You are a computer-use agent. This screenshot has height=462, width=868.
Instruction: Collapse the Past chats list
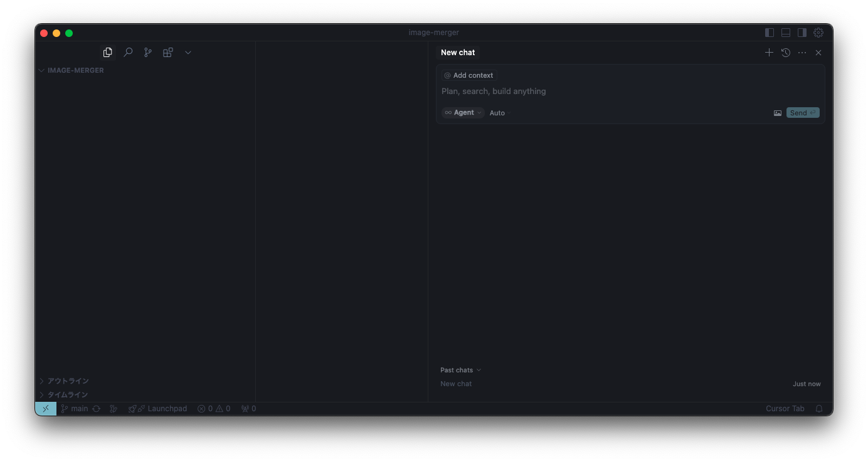pos(461,370)
